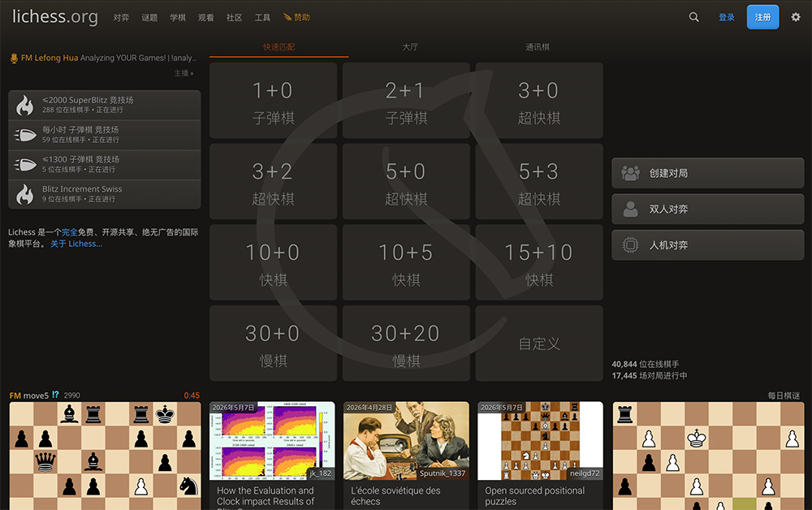
Task: Click the 每日棋谜 label
Action: click(784, 395)
